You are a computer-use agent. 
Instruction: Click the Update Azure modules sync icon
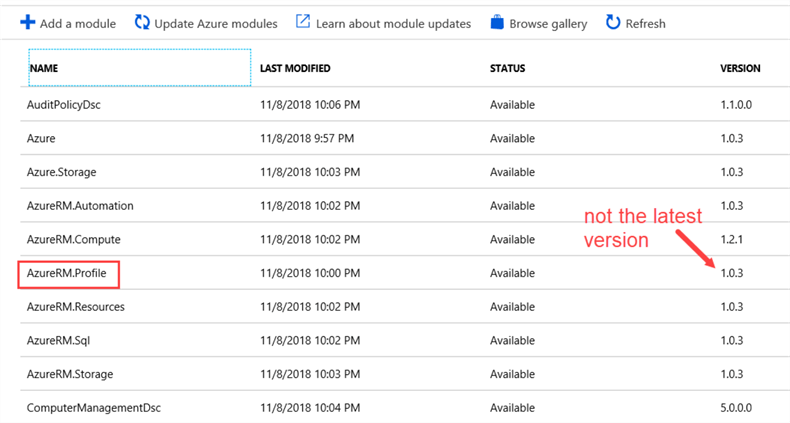(x=142, y=23)
